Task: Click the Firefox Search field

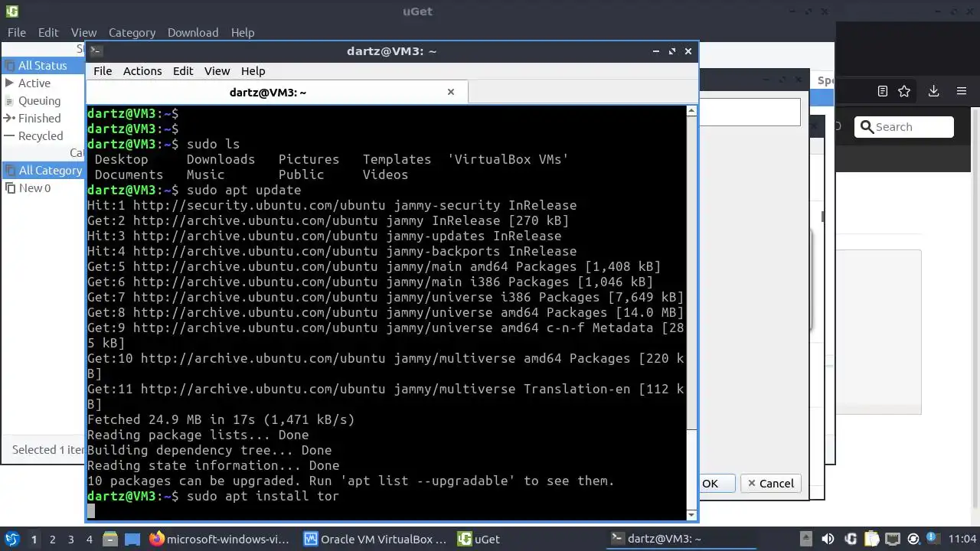Action: pyautogui.click(x=904, y=127)
